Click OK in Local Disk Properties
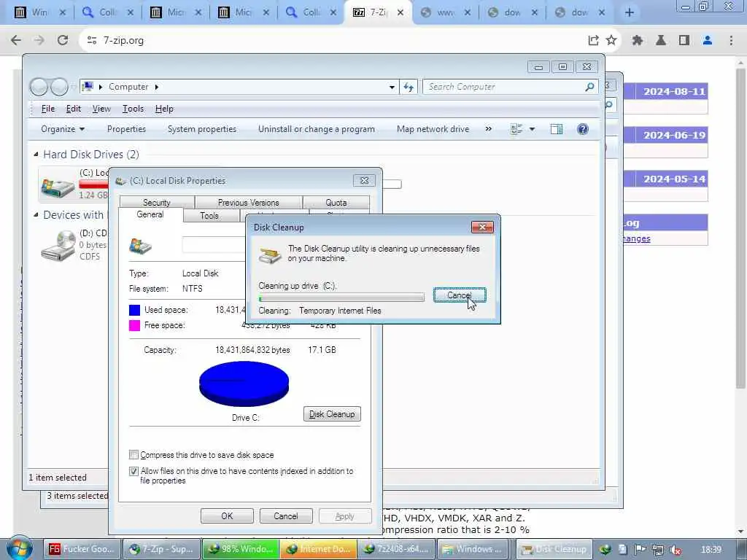 point(227,516)
